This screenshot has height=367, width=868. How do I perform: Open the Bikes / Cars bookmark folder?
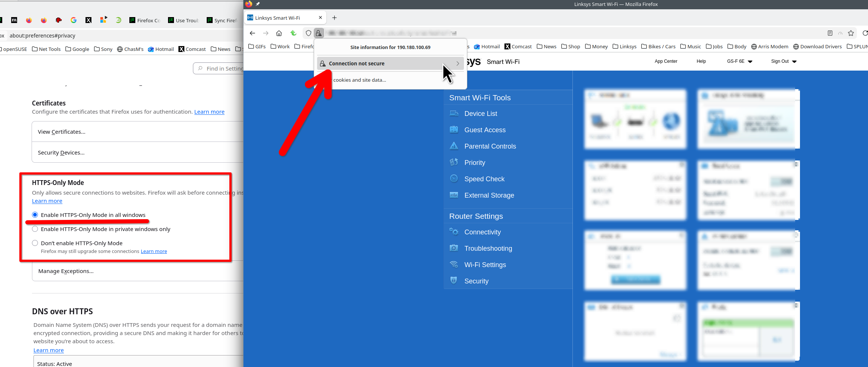(658, 46)
